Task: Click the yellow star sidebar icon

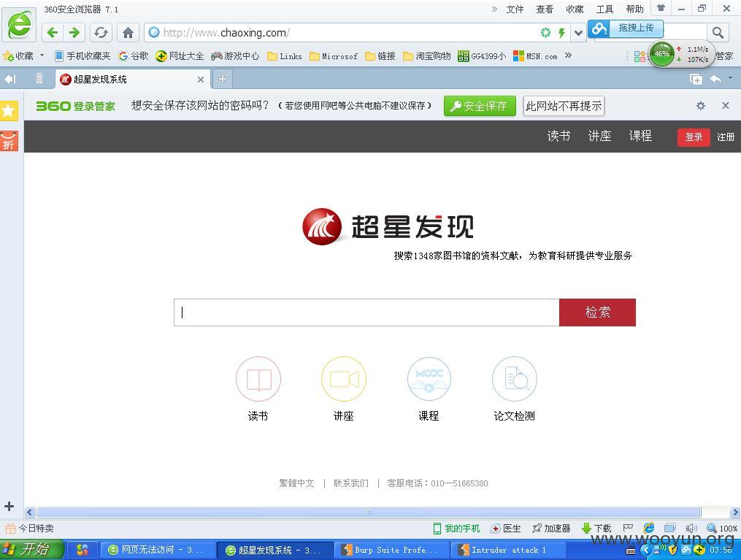Action: [x=9, y=110]
